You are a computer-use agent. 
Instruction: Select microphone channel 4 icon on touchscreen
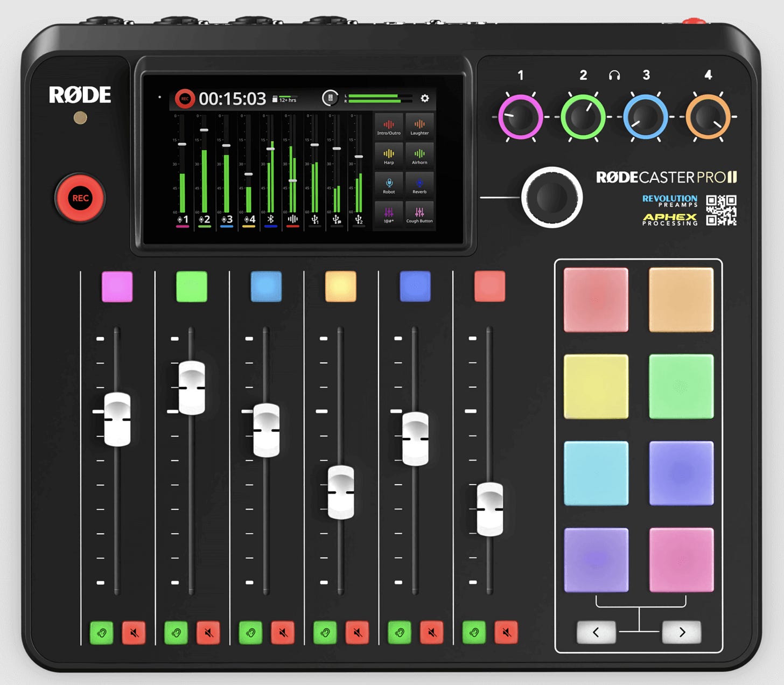point(249,219)
